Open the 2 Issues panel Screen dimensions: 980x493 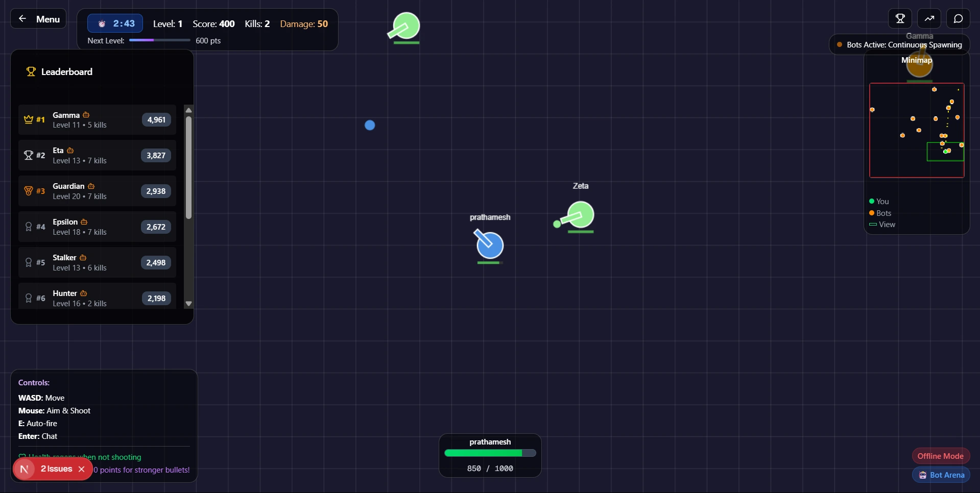[x=56, y=469]
